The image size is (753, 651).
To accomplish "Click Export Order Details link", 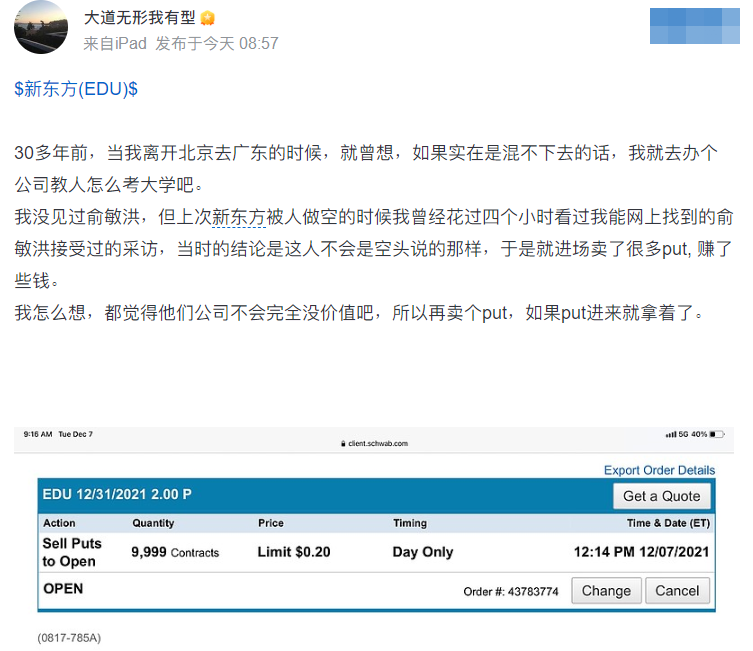I will pos(659,470).
